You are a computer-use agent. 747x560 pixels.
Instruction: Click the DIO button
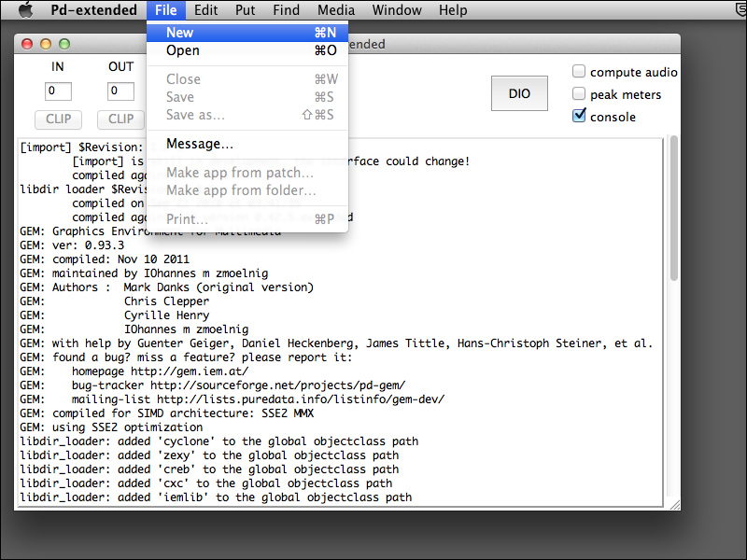519,93
